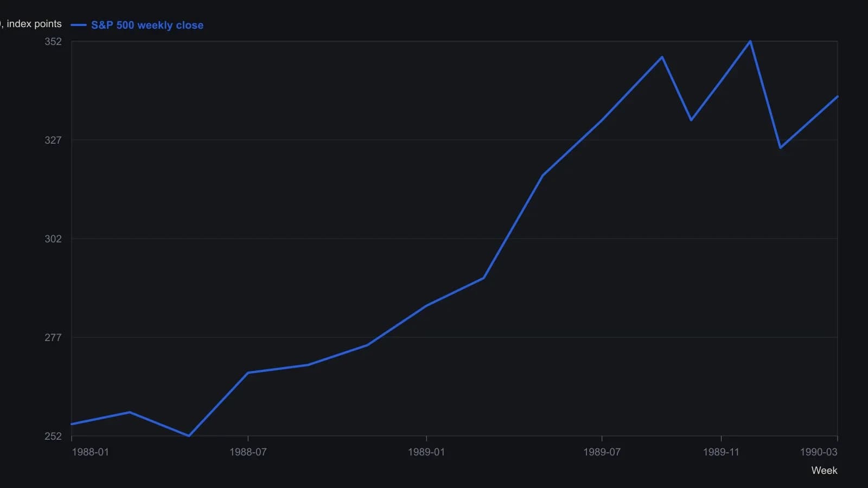Click the 277 y-axis label
The height and width of the screenshot is (488, 868).
(53, 338)
